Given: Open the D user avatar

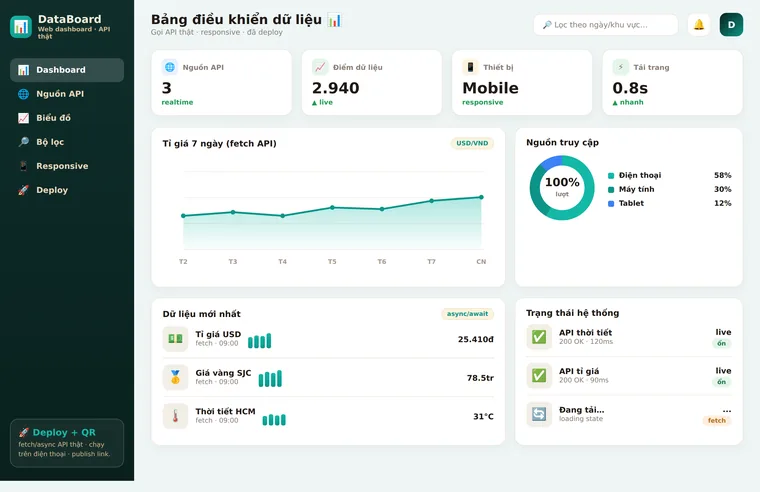Looking at the screenshot, I should (x=731, y=25).
